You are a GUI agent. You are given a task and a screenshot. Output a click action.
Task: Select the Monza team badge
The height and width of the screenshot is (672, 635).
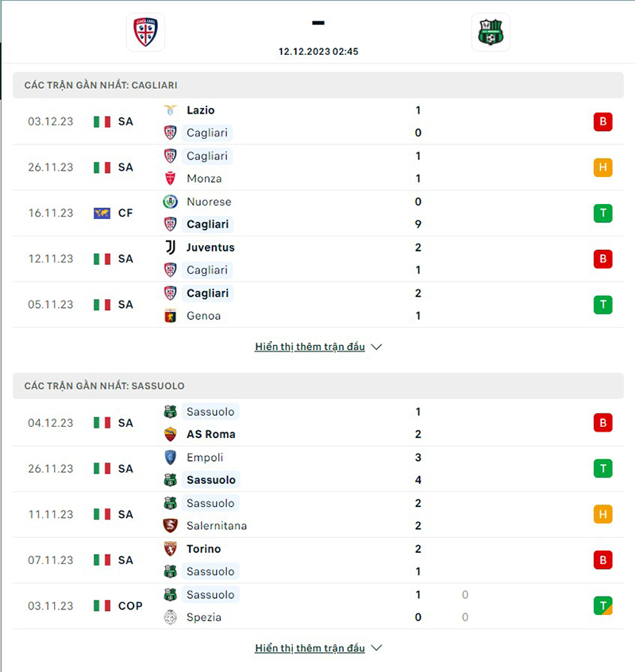coord(169,179)
